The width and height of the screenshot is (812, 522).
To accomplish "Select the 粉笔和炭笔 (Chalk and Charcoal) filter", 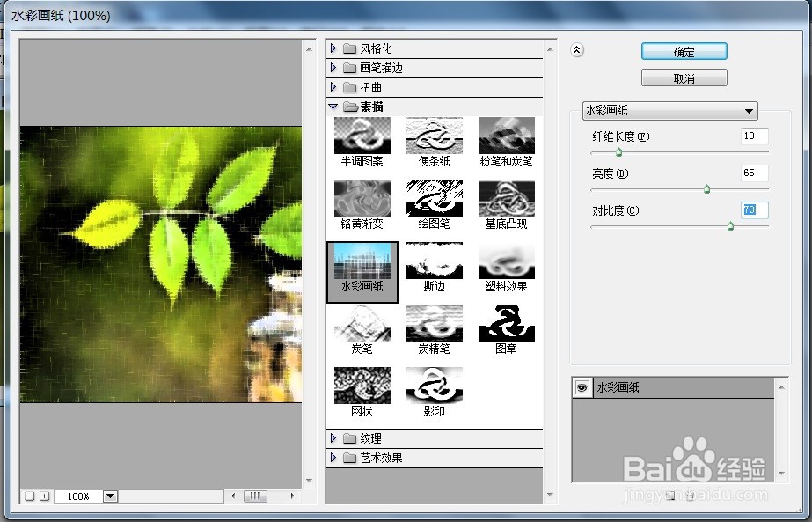I will click(506, 136).
